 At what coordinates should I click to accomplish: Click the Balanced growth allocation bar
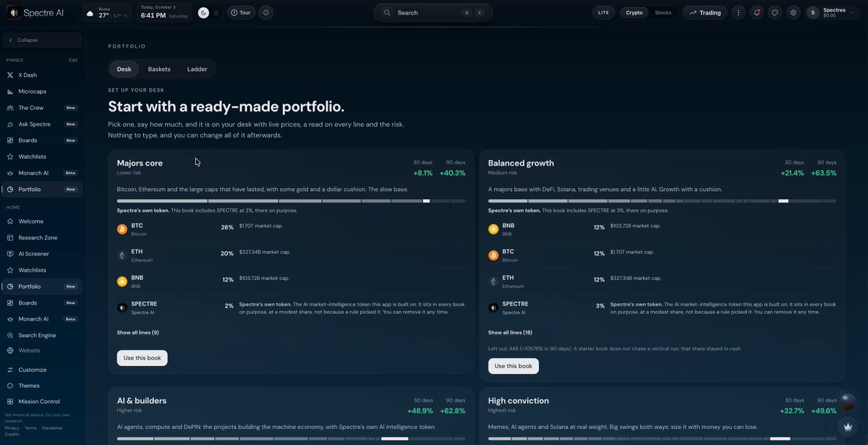pyautogui.click(x=663, y=201)
